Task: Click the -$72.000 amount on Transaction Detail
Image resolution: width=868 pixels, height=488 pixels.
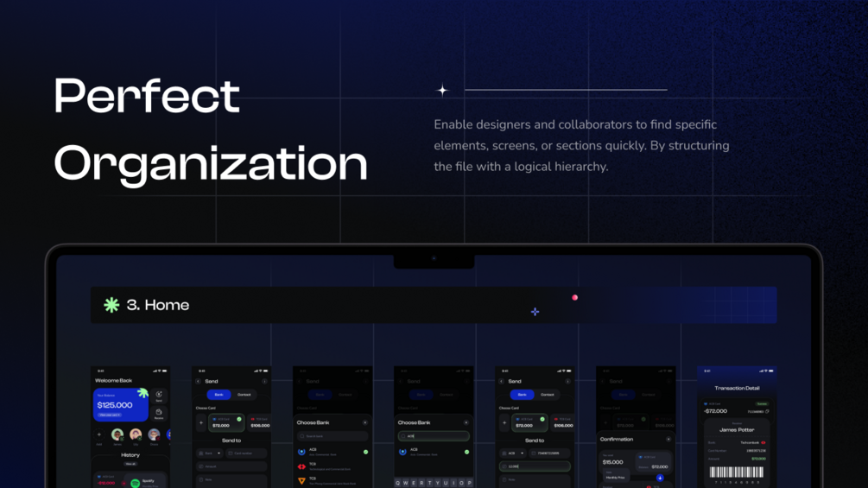Action: click(716, 411)
